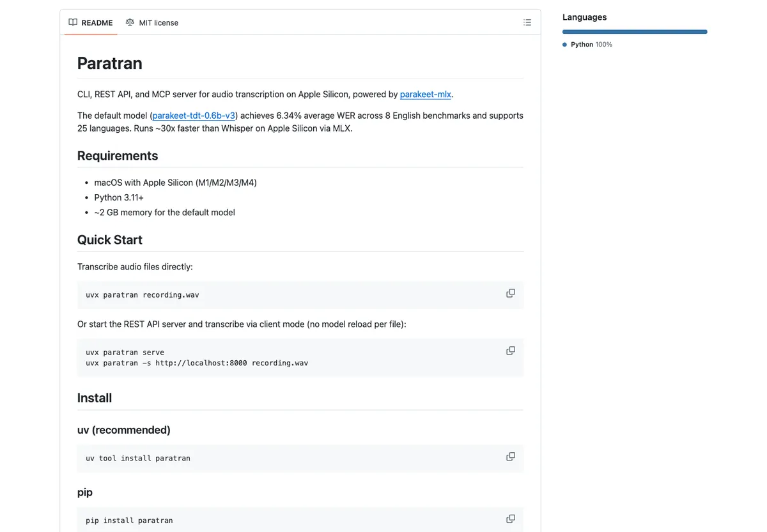Click the scales icon beside MIT license
767x532 pixels.
(x=130, y=22)
